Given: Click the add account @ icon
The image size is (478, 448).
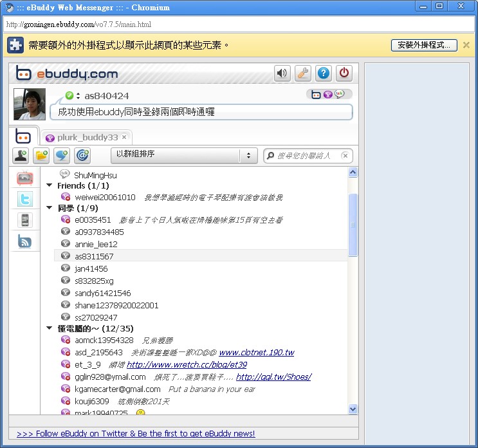Looking at the screenshot, I should [82, 155].
